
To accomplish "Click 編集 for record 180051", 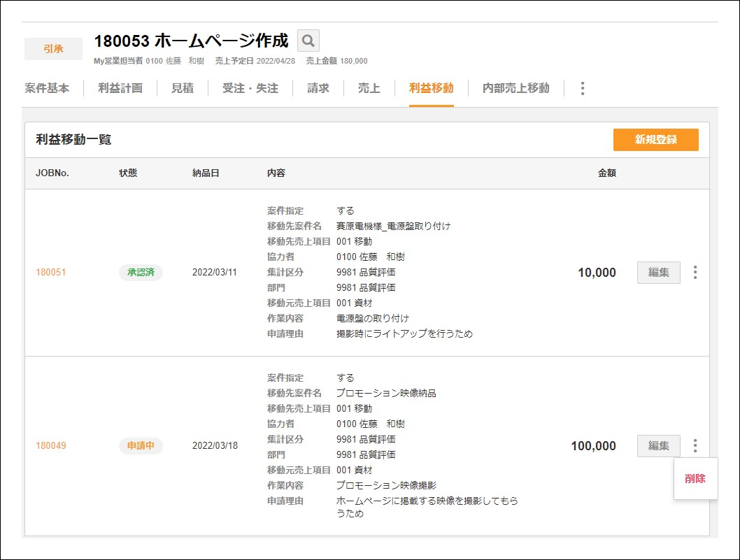I will pyautogui.click(x=658, y=273).
